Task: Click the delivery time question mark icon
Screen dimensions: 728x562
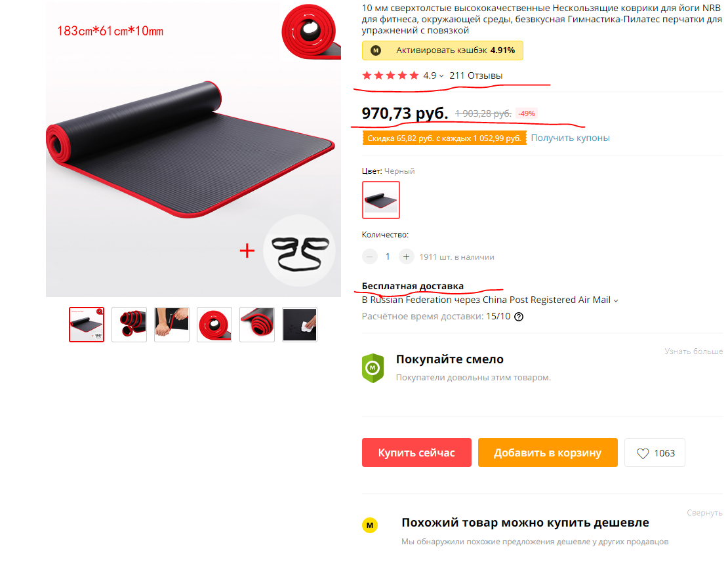Action: tap(519, 317)
